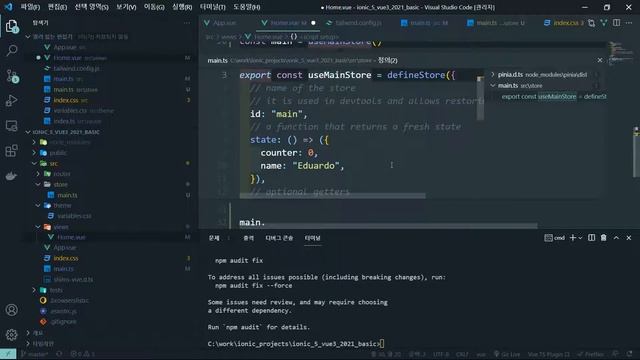This screenshot has width=640, height=360.
Task: Collapse the IONIC_5_VUE3_2021_BASIC project section
Action: click(x=28, y=132)
